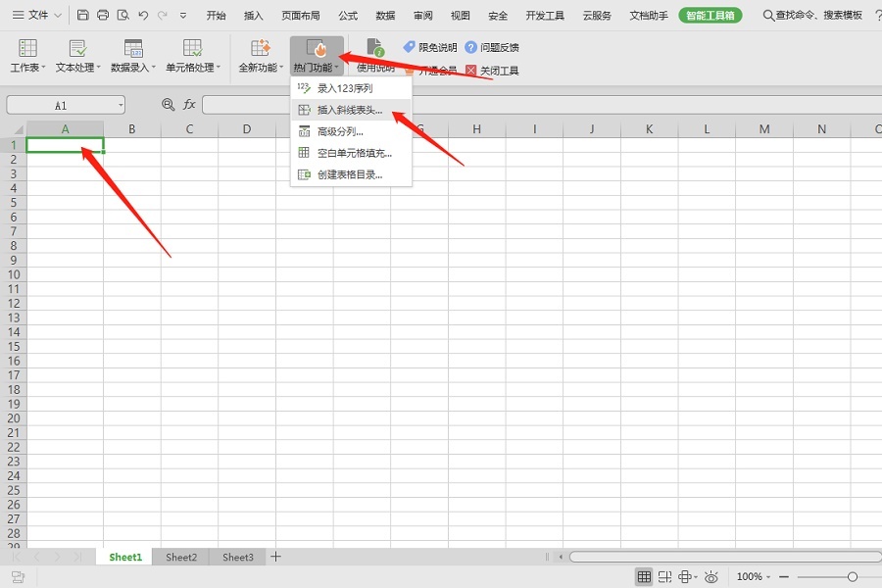Toggle the normal grid view in status bar

tap(644, 576)
